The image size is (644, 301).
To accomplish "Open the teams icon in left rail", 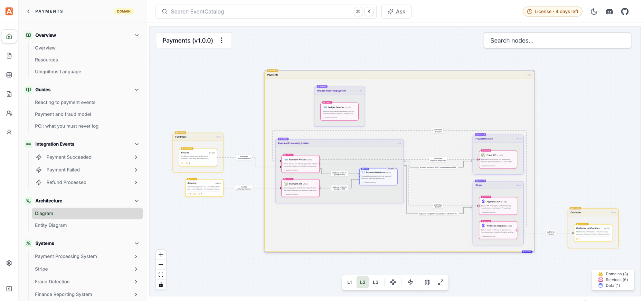I will [x=9, y=113].
